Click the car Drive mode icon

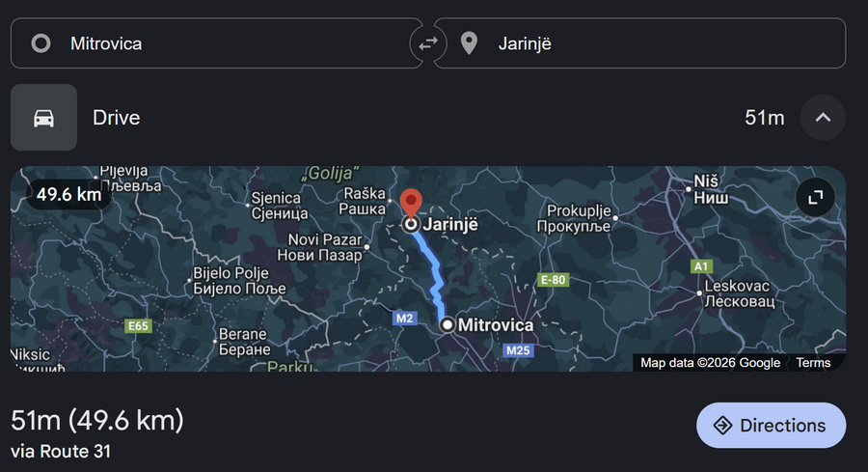43,118
